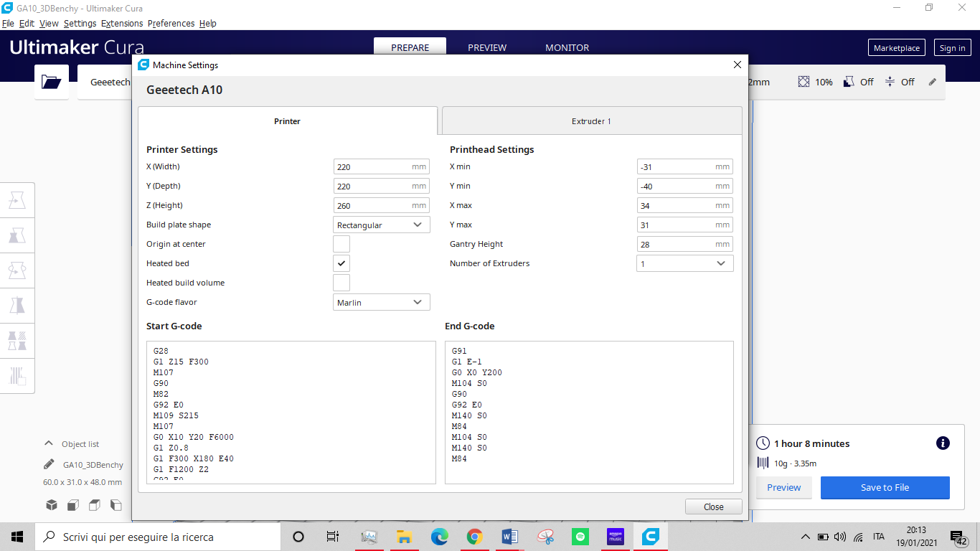Uncheck the Heated bed checkbox
The image size is (980, 551).
click(341, 263)
